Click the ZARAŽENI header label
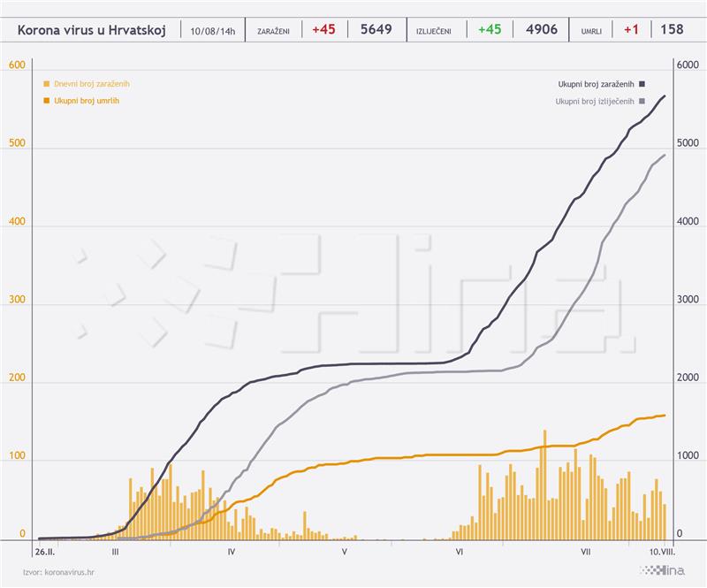The height and width of the screenshot is (588, 707). (273, 32)
